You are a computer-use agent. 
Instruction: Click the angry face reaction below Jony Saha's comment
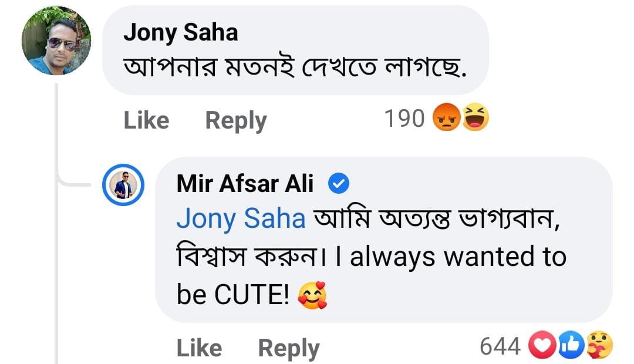click(448, 118)
